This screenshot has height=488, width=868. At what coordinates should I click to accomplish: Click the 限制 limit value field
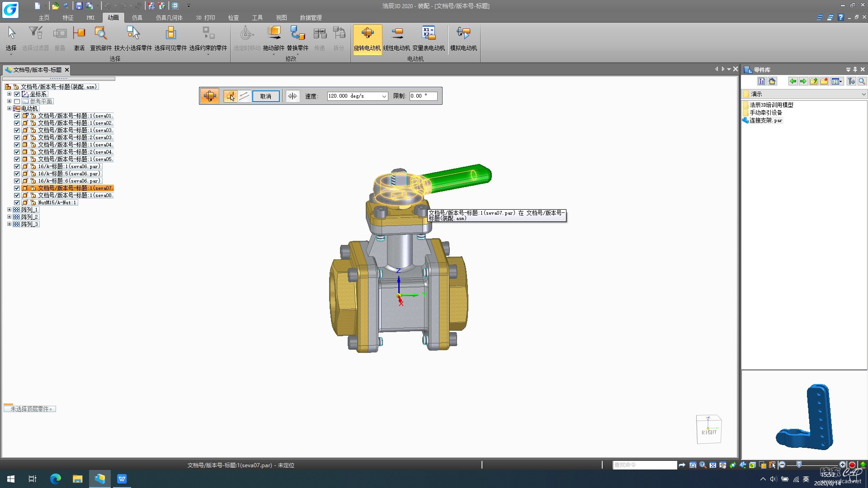coord(423,96)
